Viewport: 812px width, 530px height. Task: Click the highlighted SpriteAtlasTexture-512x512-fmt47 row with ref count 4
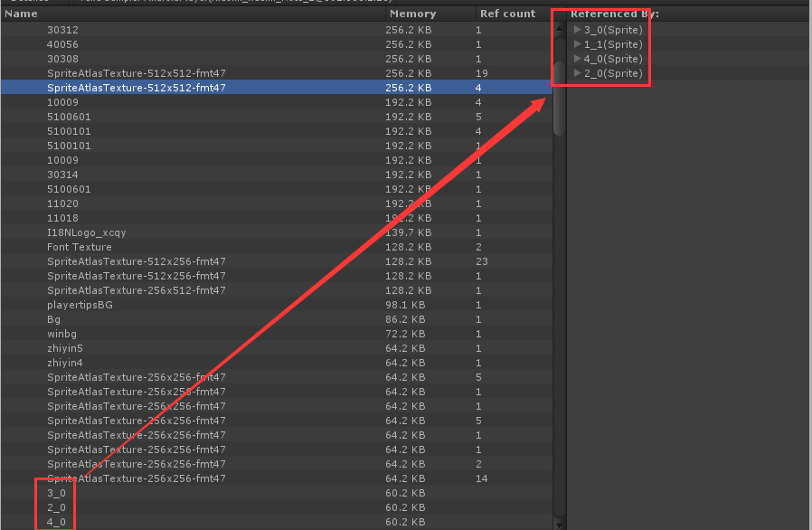277,88
